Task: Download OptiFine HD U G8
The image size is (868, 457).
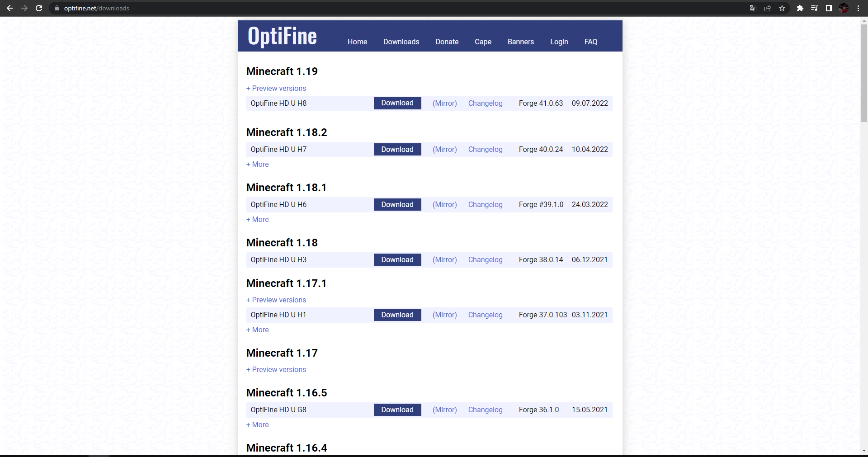Action: tap(397, 410)
